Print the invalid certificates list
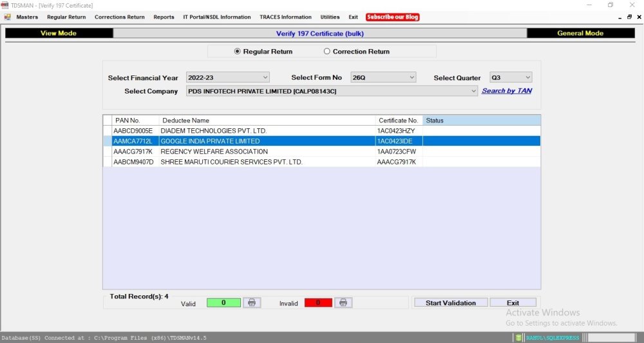The width and height of the screenshot is (644, 343). [343, 302]
